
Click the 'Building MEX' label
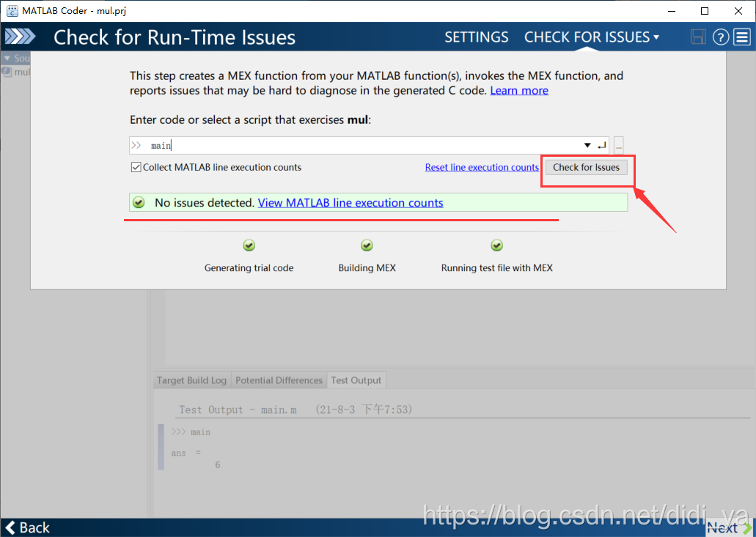click(367, 268)
